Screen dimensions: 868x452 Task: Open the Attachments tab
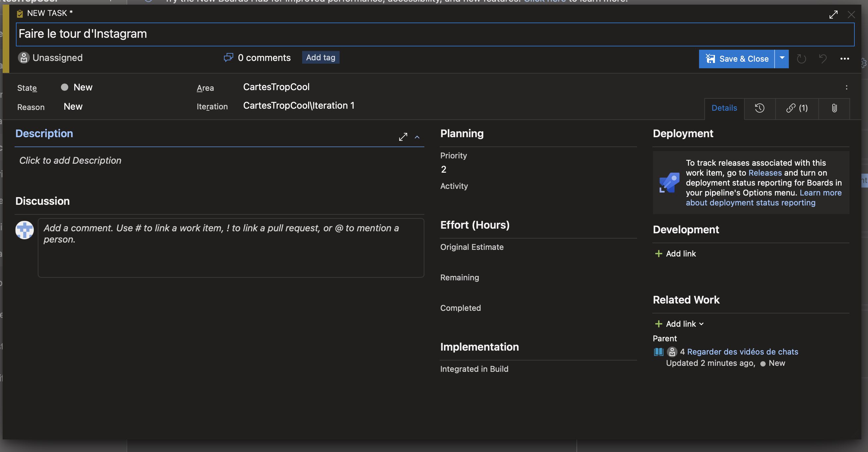point(834,108)
